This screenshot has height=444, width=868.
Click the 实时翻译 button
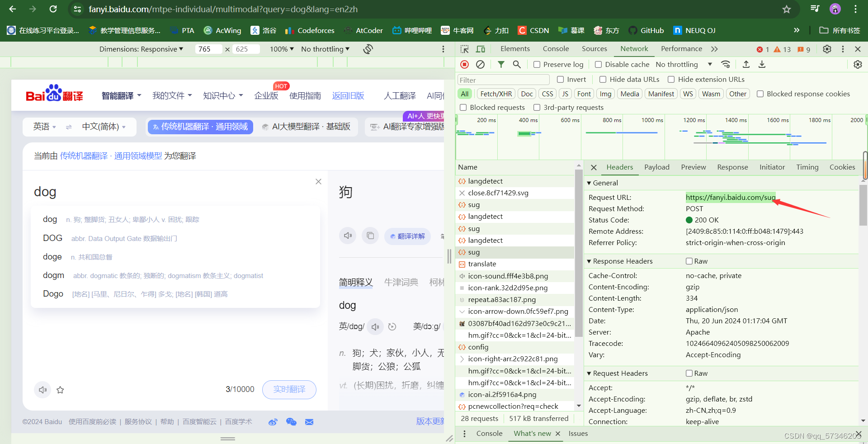pos(289,390)
